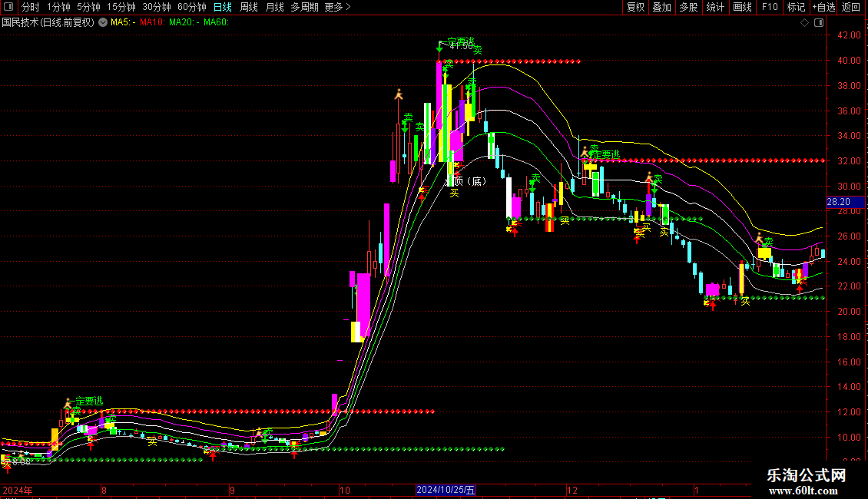Click the 2024年 label on time axis

click(x=17, y=490)
